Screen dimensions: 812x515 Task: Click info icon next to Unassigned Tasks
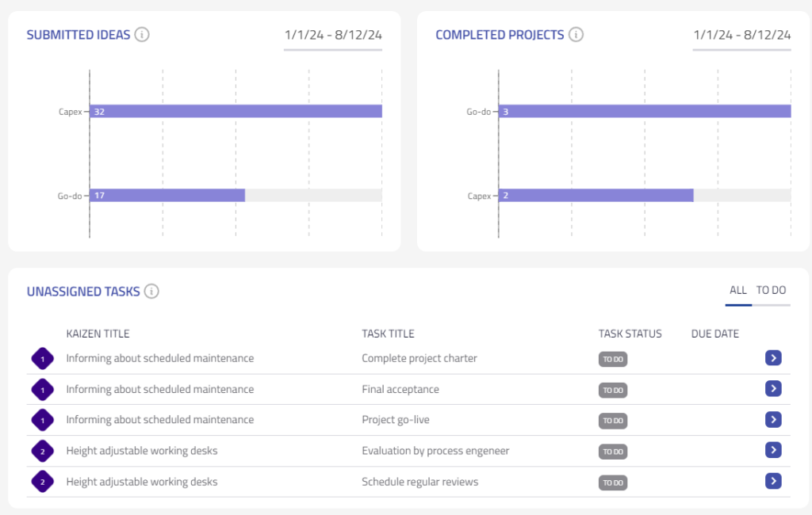(x=151, y=291)
